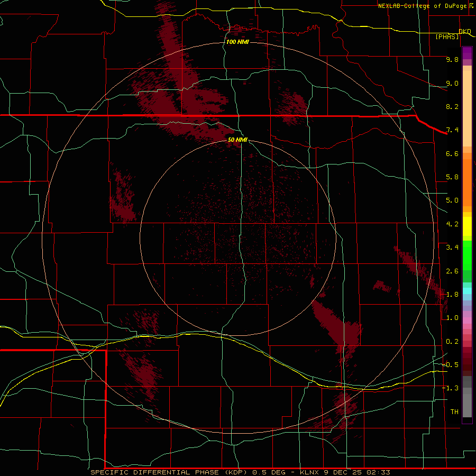The height and width of the screenshot is (476, 476).
Task: Pick the bright green segment of the color bar
Action: 467,255
